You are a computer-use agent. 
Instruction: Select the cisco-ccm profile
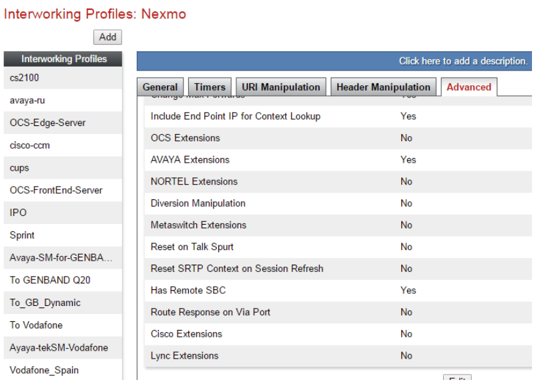(x=63, y=145)
